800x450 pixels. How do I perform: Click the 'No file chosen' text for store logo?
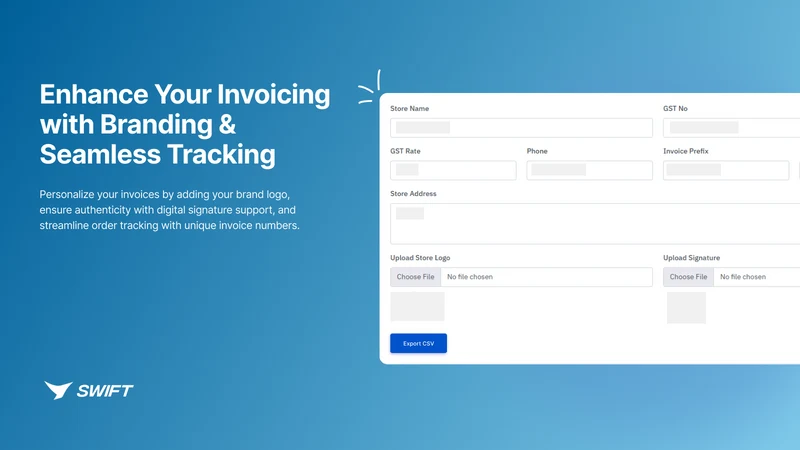tap(470, 277)
